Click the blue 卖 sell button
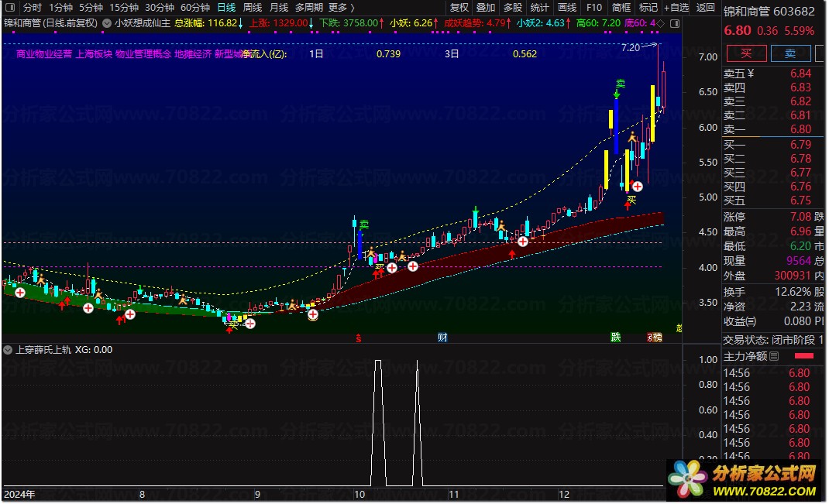The image size is (829, 504). [x=790, y=53]
